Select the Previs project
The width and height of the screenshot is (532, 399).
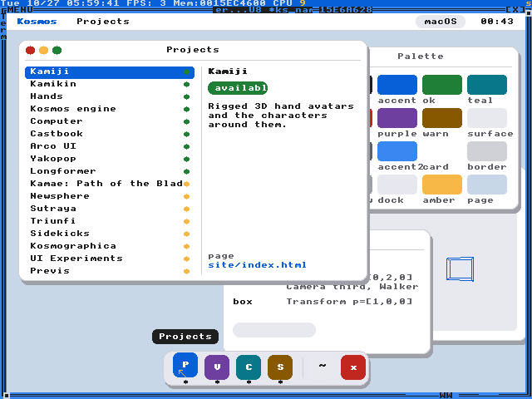[110, 271]
